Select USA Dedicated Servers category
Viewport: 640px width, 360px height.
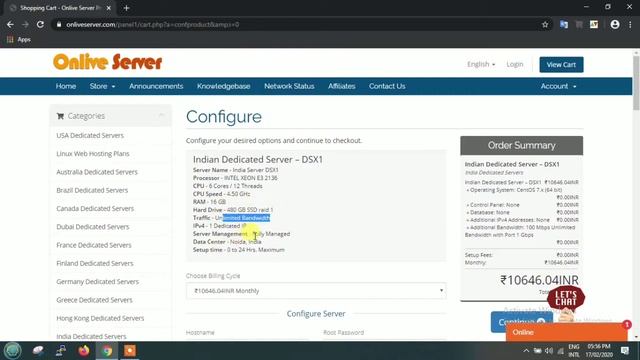(90, 136)
